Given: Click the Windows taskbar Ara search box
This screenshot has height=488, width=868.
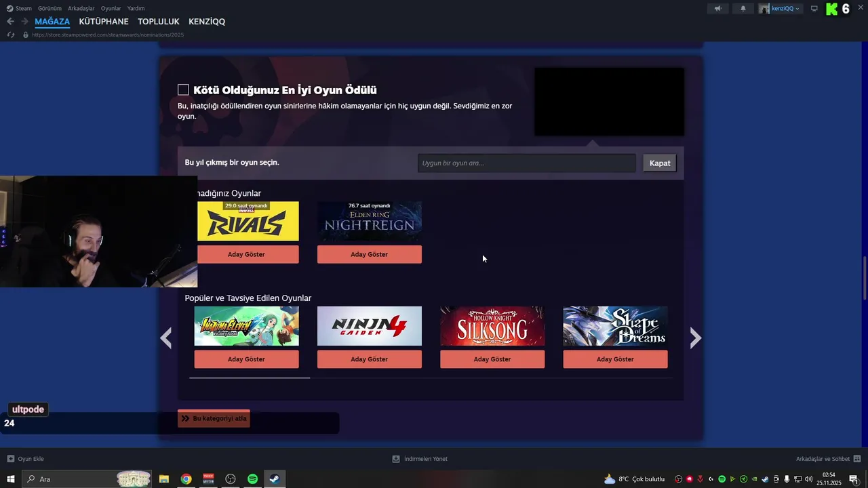Looking at the screenshot, I should click(x=87, y=479).
